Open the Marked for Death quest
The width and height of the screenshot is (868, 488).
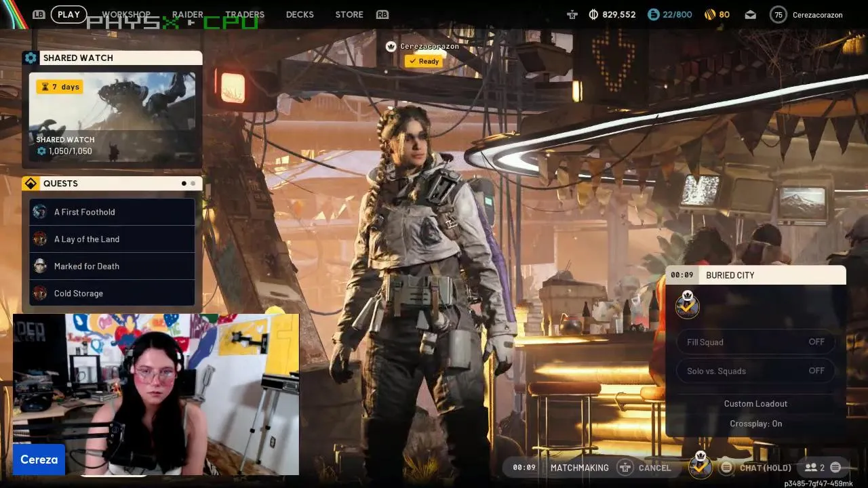(x=112, y=266)
